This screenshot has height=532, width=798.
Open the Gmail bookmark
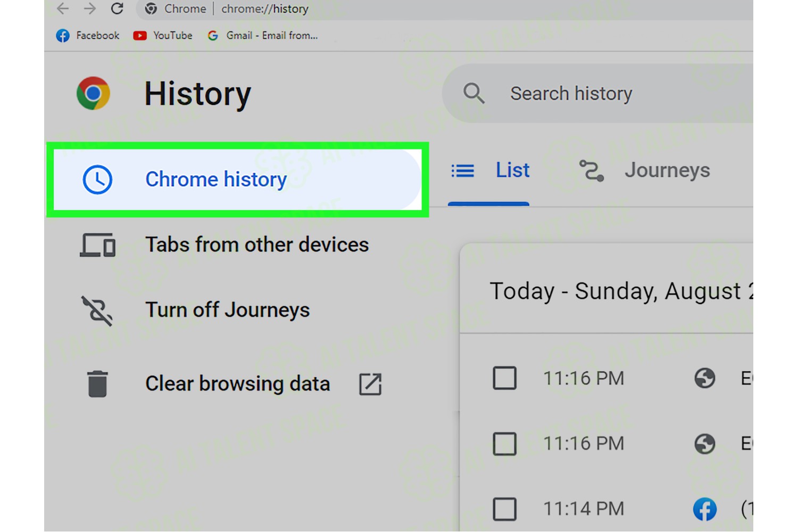pos(263,36)
